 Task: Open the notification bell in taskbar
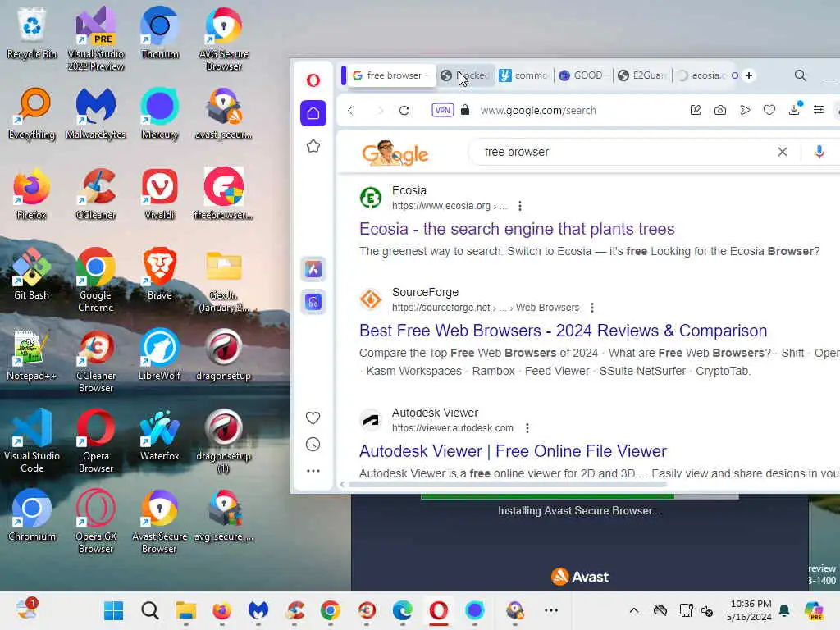[x=784, y=610]
